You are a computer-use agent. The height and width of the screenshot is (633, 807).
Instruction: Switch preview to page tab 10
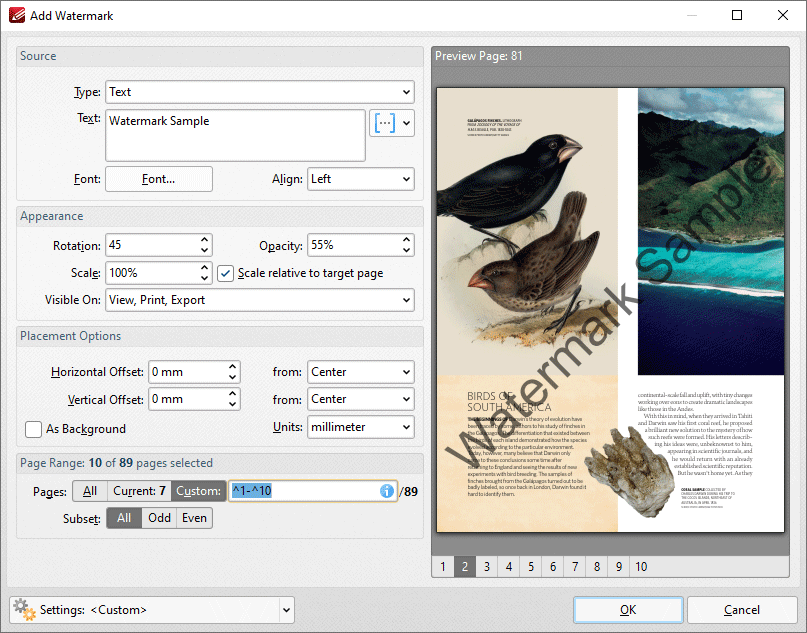[641, 567]
